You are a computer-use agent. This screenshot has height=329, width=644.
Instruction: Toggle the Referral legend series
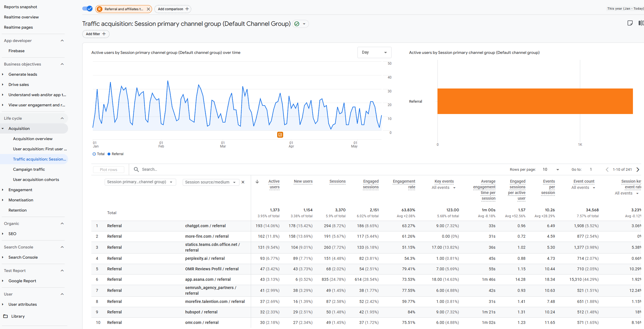pos(115,154)
